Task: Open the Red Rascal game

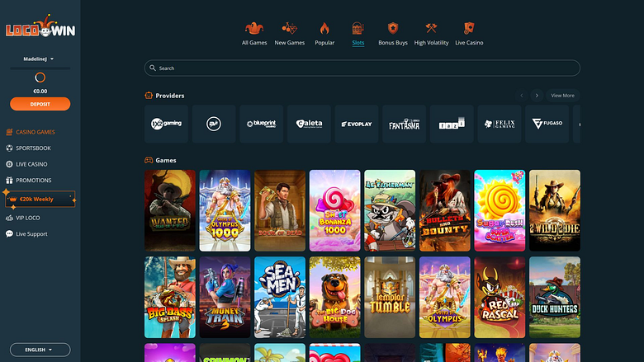Action: coord(500,297)
